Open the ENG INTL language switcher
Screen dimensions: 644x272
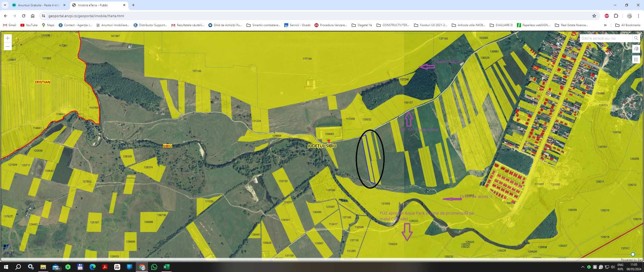pyautogui.click(x=621, y=267)
